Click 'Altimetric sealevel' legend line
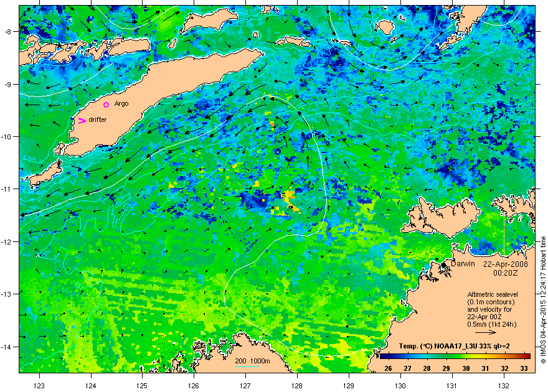This screenshot has width=548, height=392. coord(493,294)
